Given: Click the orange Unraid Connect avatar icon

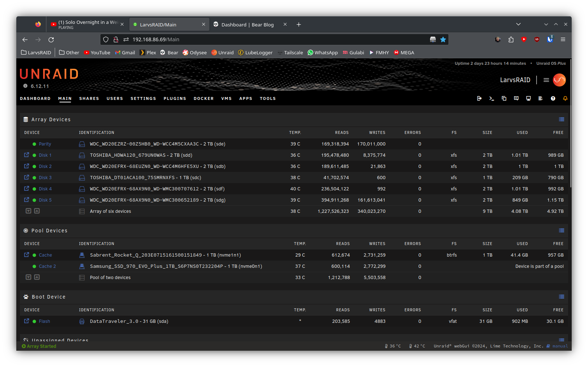Looking at the screenshot, I should coord(559,80).
